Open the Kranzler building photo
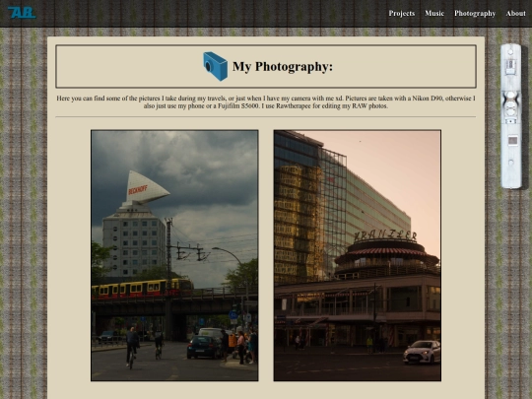 point(358,255)
